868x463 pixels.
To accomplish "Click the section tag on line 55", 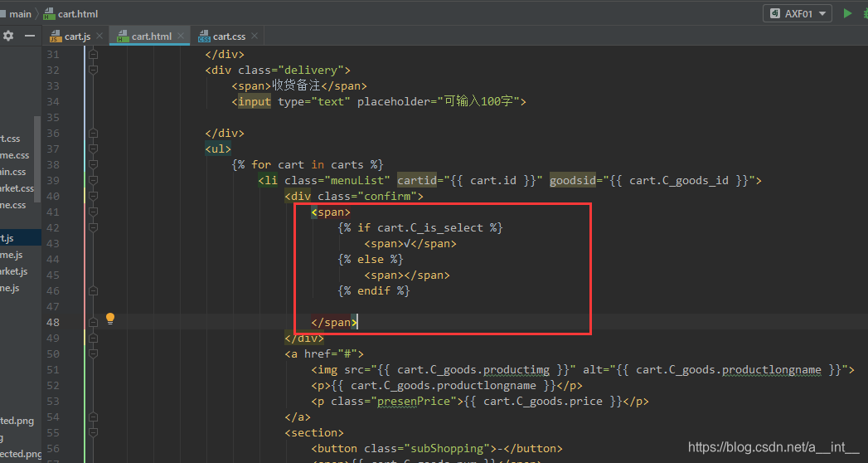I will (x=314, y=432).
